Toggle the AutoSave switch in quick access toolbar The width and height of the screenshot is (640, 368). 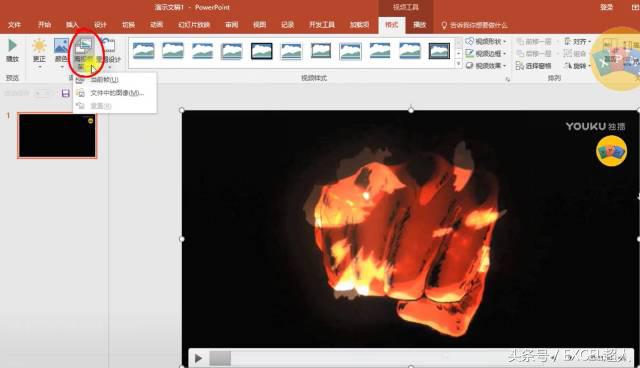click(x=41, y=93)
